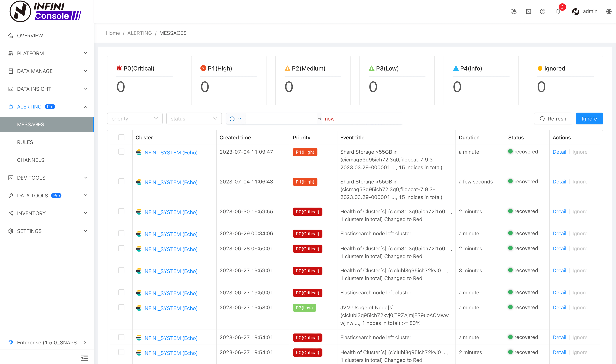Click the admin username text
The height and width of the screenshot is (364, 616).
pyautogui.click(x=590, y=11)
